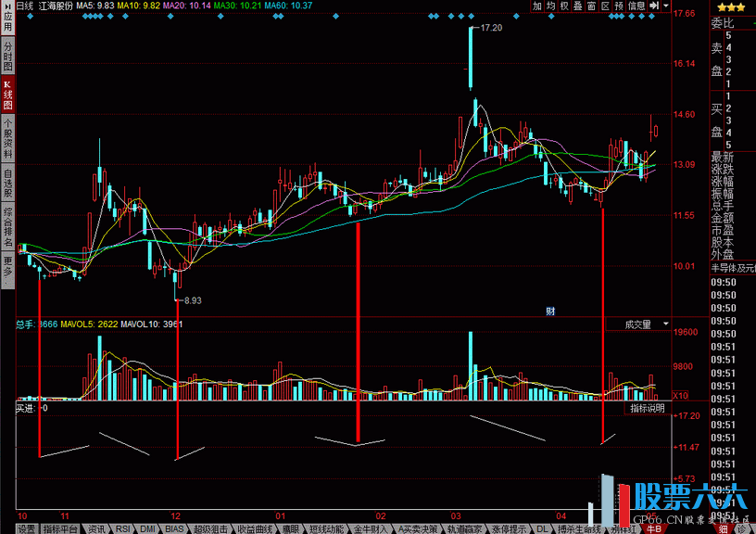The height and width of the screenshot is (534, 756).
Task: Click the 区 range toolbar button
Action: coord(605,6)
